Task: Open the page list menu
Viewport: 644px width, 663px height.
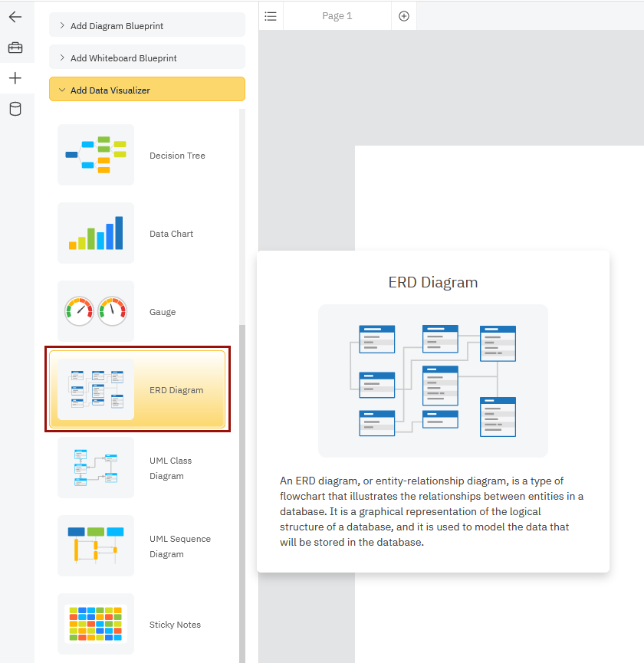Action: coord(270,15)
